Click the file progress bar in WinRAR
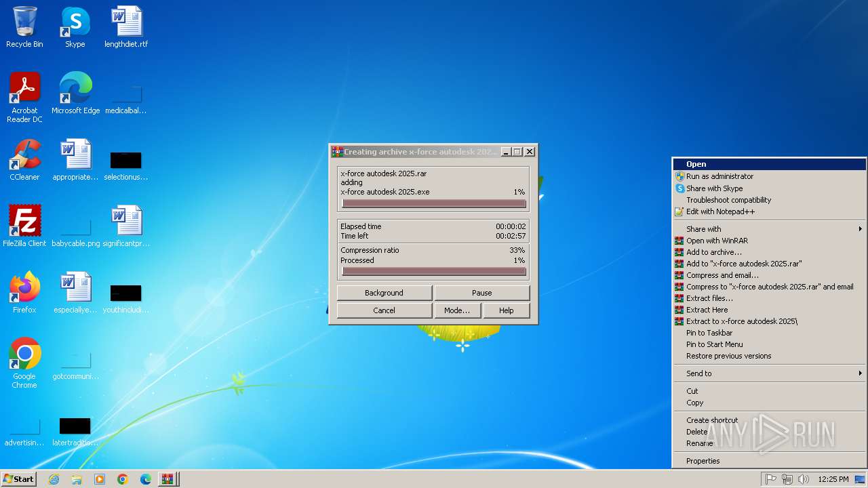Screen dimensions: 868x488 coord(434,203)
